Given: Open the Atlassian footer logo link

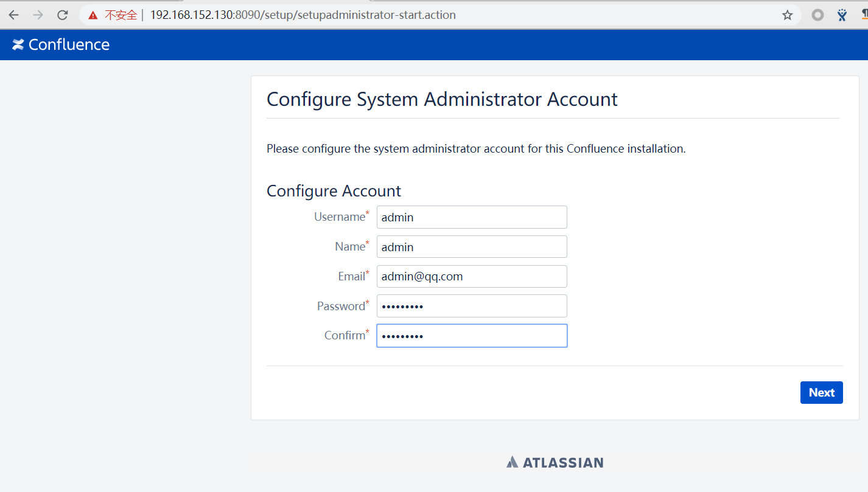Looking at the screenshot, I should [x=555, y=462].
